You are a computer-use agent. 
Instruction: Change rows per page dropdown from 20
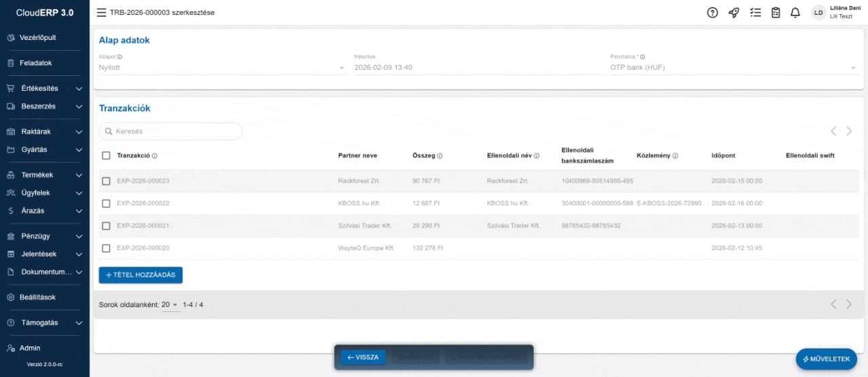(170, 305)
